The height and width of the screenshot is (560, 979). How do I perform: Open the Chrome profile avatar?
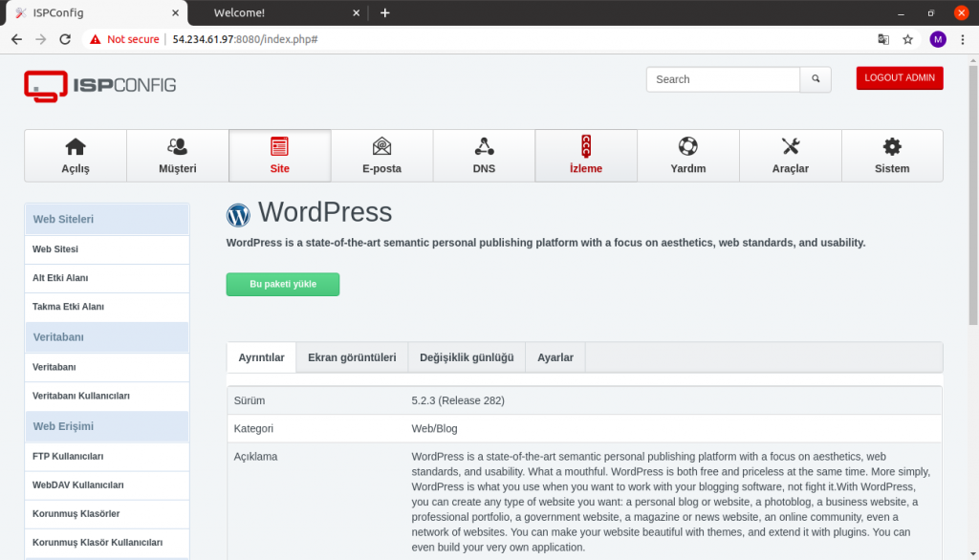click(x=938, y=39)
